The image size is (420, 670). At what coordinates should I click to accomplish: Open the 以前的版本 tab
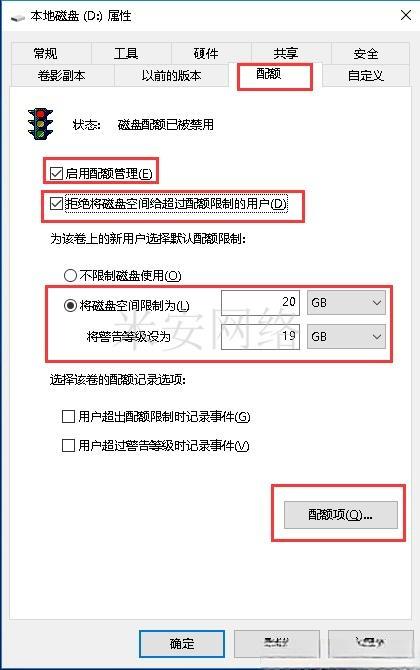click(171, 76)
